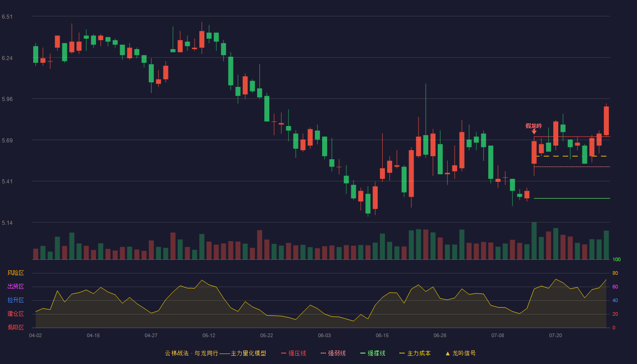Click the 6.24 price axis label

pyautogui.click(x=7, y=58)
